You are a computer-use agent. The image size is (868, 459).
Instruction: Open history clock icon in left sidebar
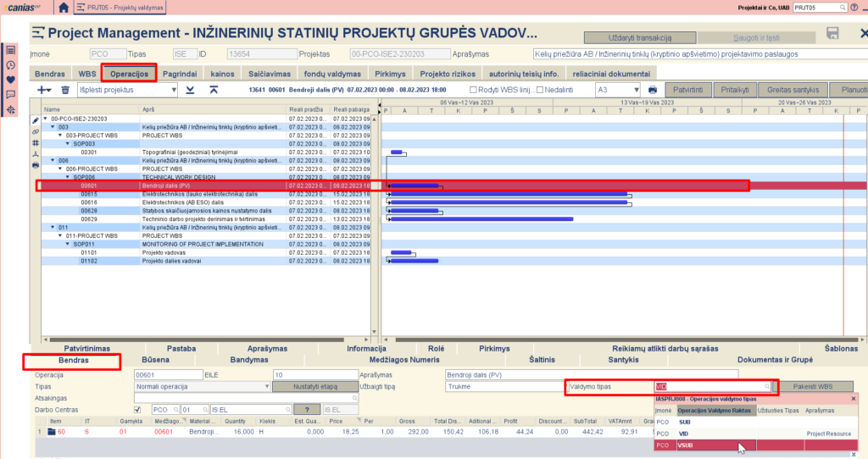coord(11,64)
